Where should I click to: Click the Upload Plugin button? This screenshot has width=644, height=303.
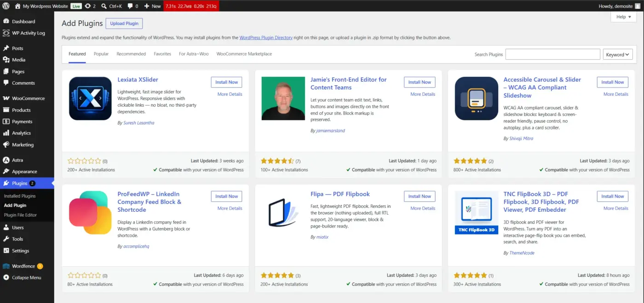pyautogui.click(x=124, y=23)
